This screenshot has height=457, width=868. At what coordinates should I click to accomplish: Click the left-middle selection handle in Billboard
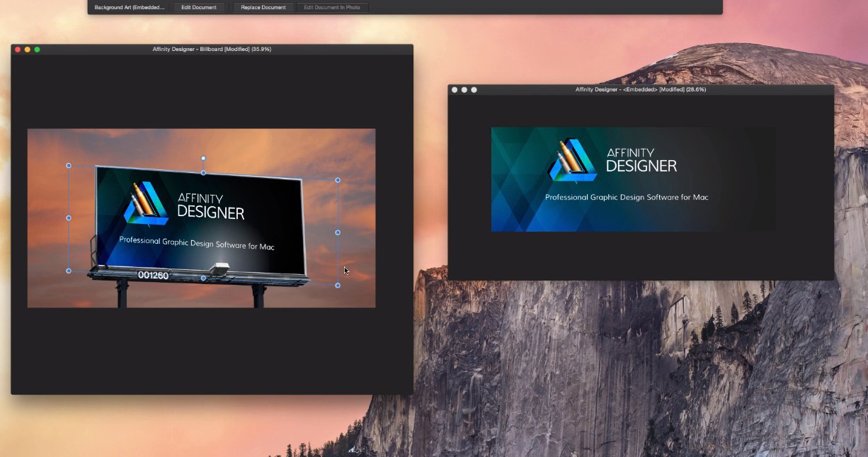pos(69,218)
